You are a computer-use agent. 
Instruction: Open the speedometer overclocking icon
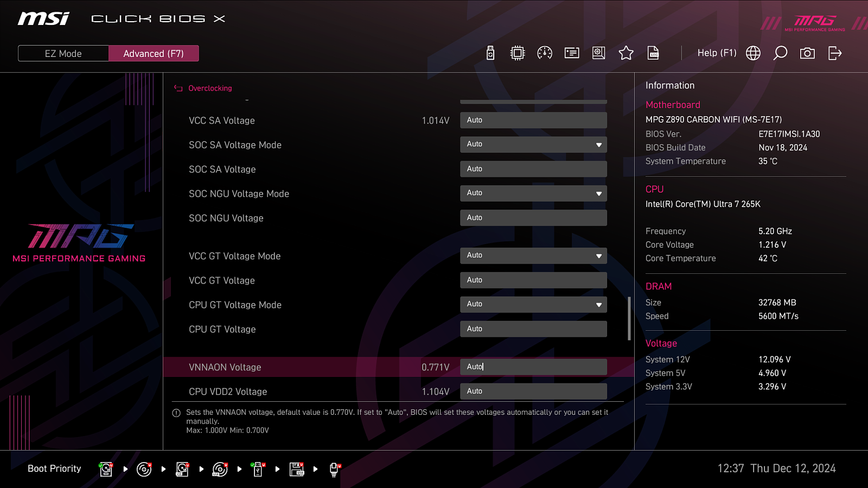(545, 53)
